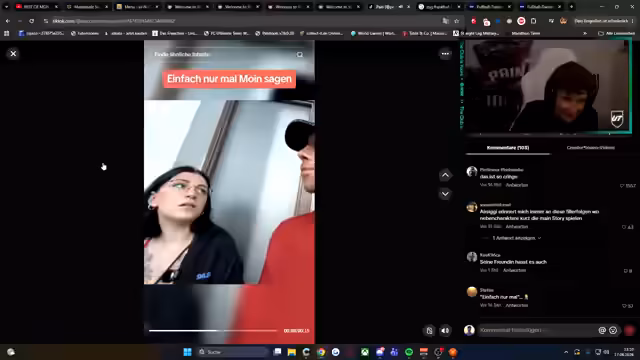Close the TikTok video viewer

pyautogui.click(x=13, y=53)
